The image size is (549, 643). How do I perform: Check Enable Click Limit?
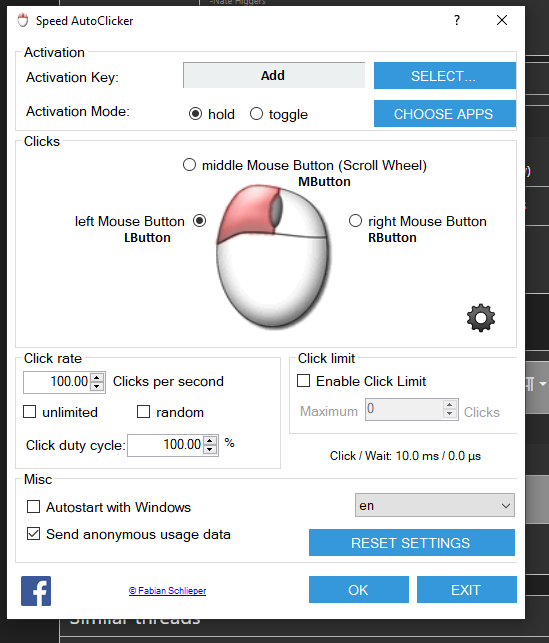303,381
